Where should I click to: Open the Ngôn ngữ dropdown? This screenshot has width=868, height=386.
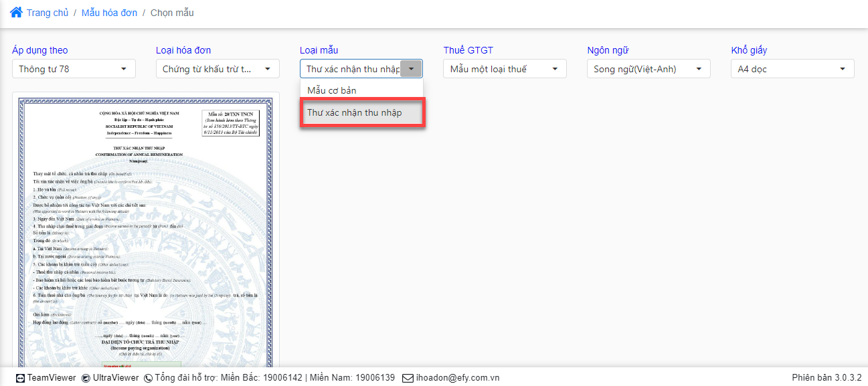click(648, 69)
